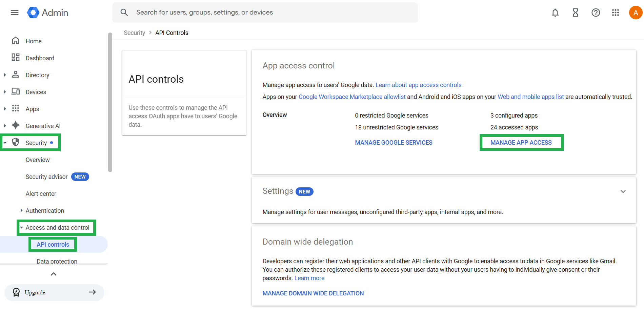Click MANAGE GOOGLE SERVICES link
This screenshot has height=310, width=644.
point(394,143)
